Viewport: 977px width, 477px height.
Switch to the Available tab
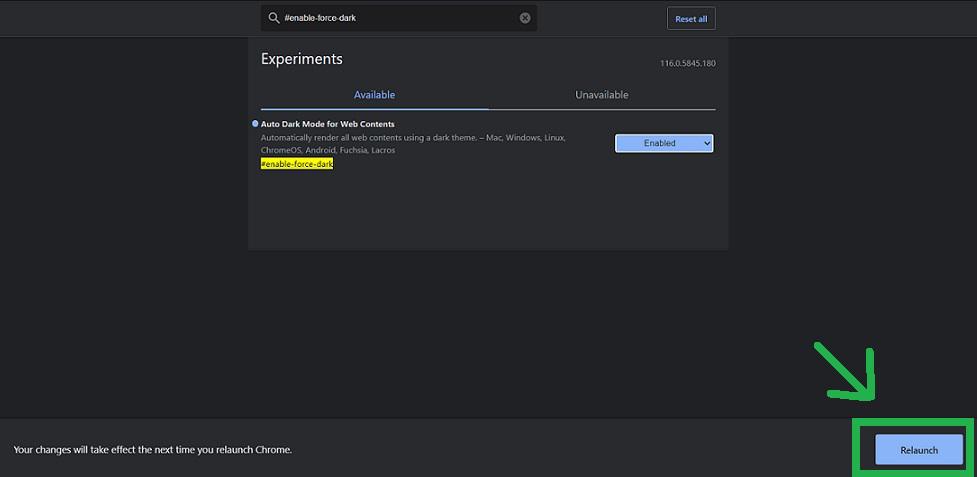tap(375, 95)
